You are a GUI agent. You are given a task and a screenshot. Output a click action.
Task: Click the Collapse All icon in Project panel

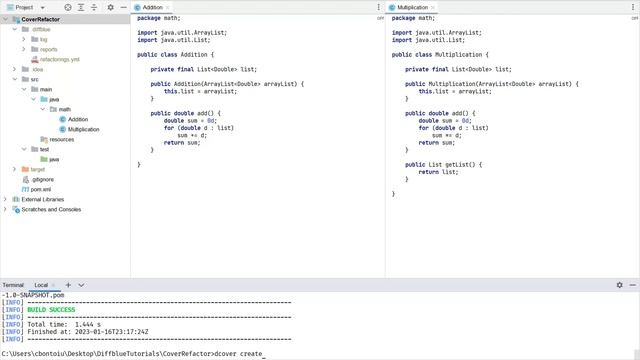coord(94,7)
